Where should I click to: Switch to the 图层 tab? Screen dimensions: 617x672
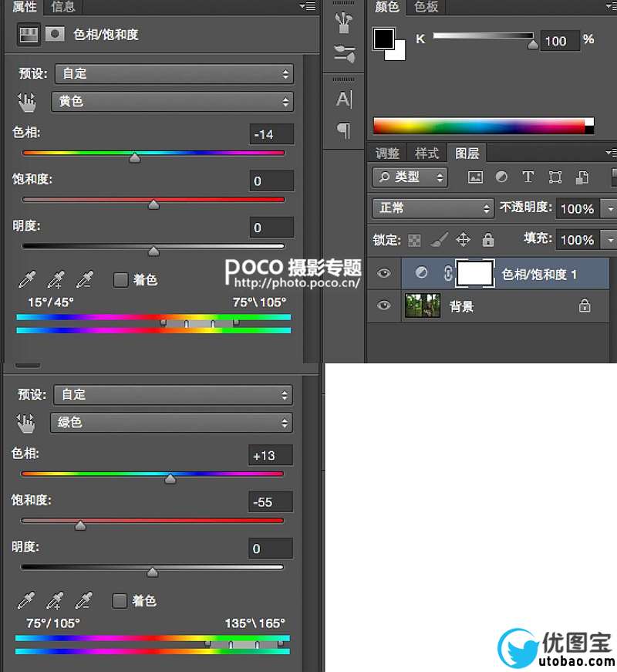click(x=467, y=153)
